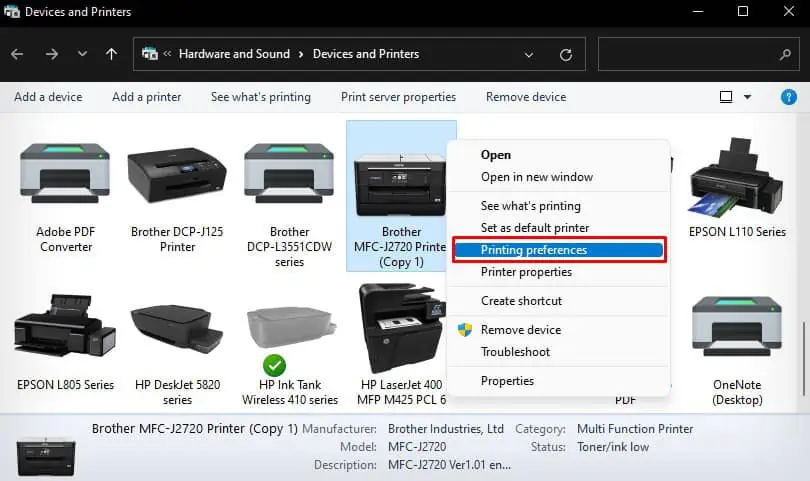Expand the address bar history dropdown
The image size is (810, 481).
529,55
